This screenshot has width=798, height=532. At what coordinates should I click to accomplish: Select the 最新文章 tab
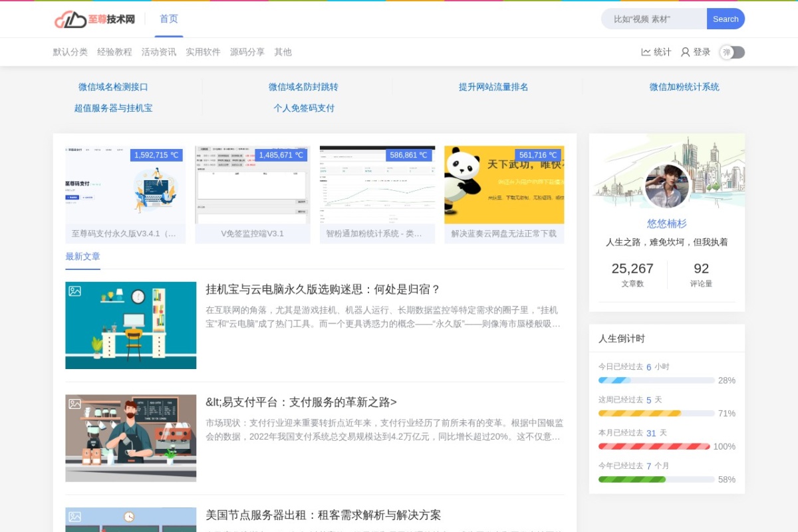pyautogui.click(x=82, y=257)
